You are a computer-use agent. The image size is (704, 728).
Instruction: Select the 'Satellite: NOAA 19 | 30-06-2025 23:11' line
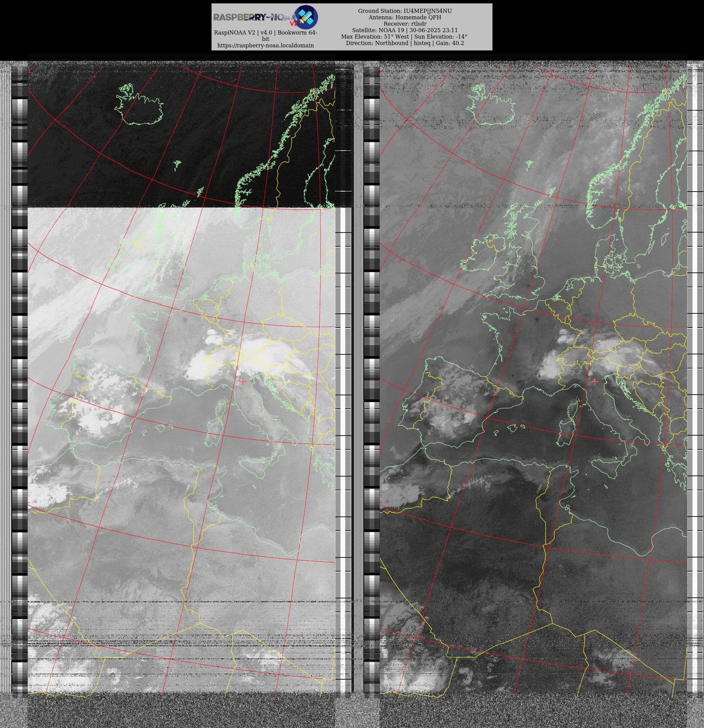click(x=404, y=30)
